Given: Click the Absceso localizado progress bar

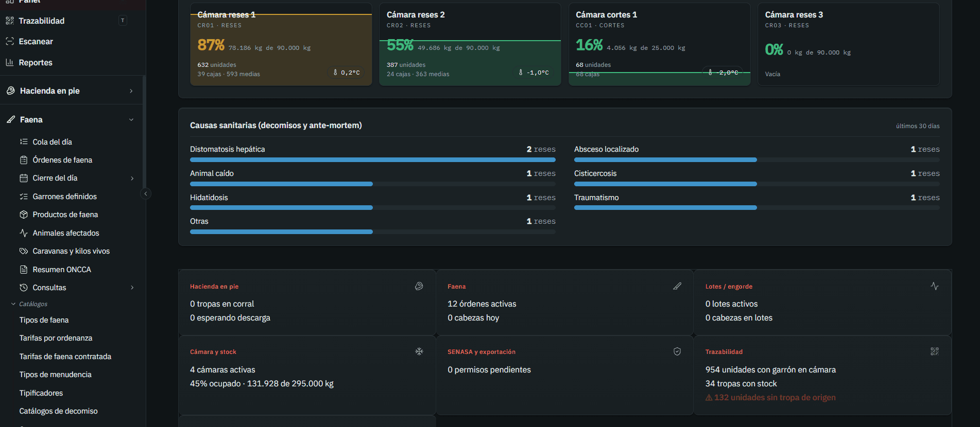Looking at the screenshot, I should coord(757,160).
